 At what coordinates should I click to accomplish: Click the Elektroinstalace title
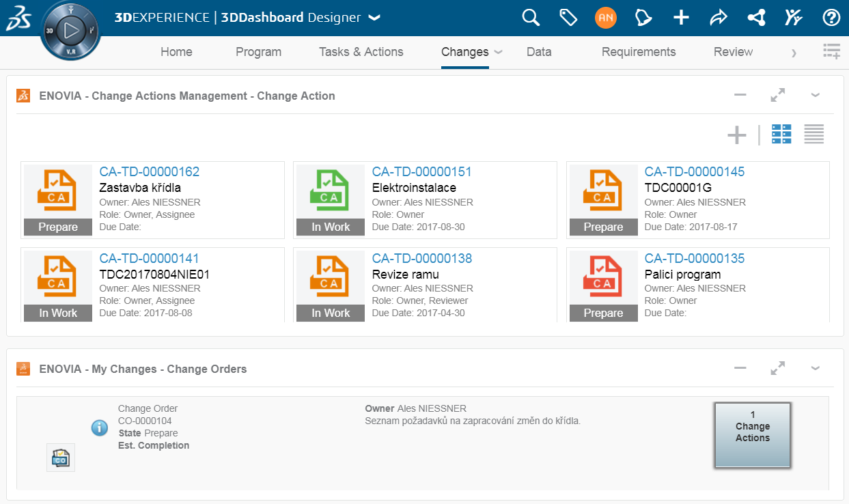click(414, 188)
